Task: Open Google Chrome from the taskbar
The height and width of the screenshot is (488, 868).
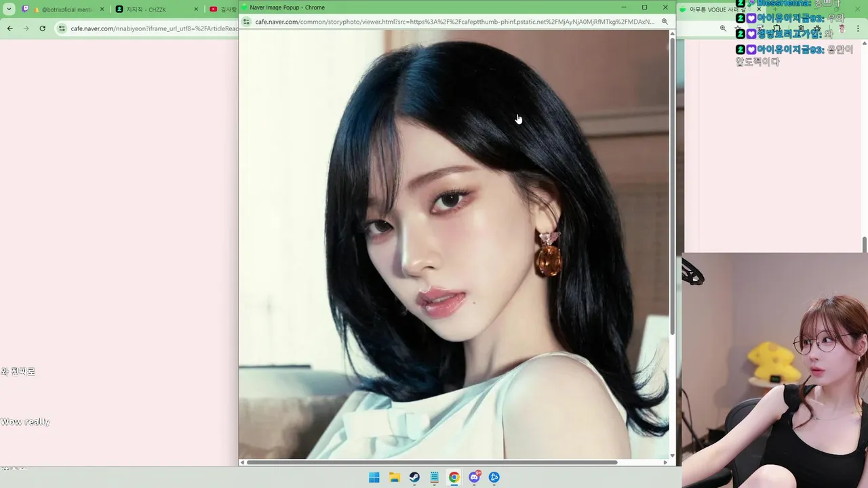Action: click(454, 477)
